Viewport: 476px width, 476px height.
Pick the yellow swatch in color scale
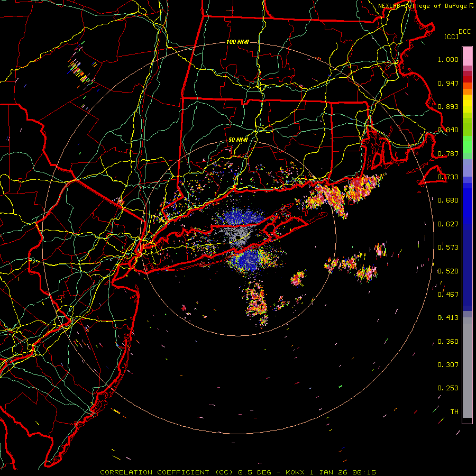467,104
